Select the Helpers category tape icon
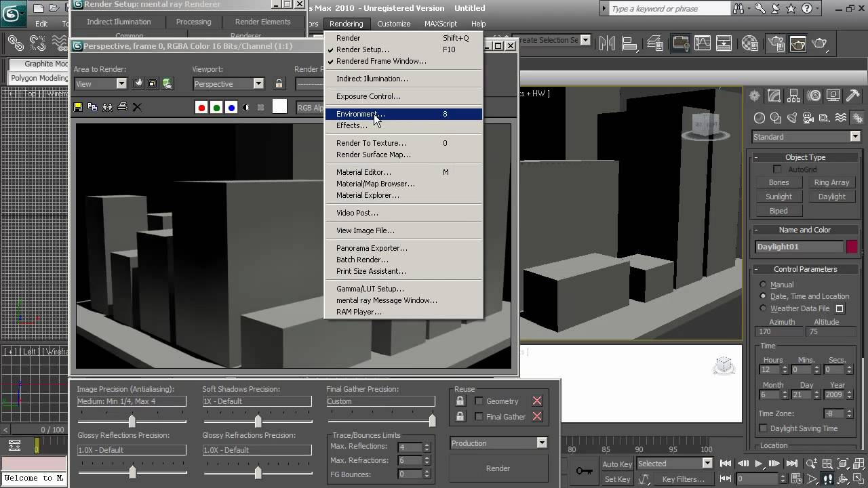 825,118
